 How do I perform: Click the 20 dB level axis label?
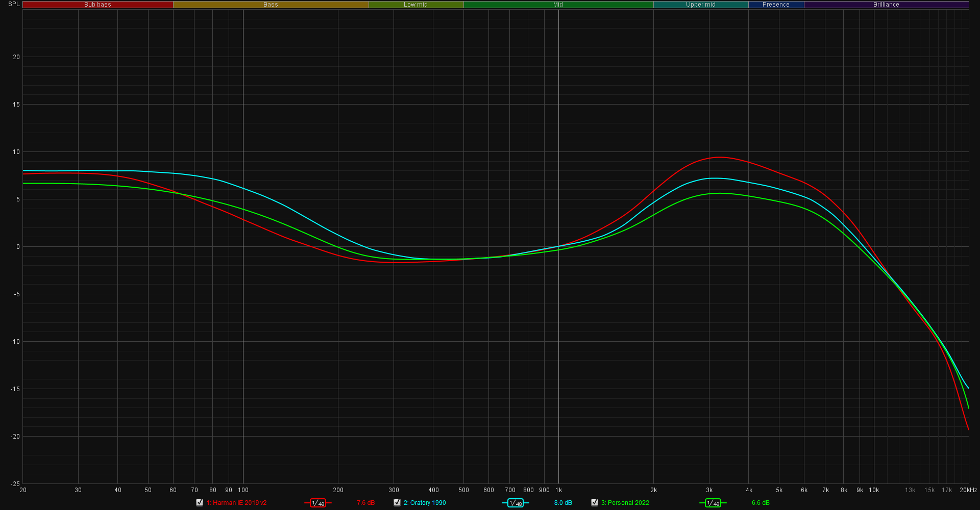click(x=16, y=57)
